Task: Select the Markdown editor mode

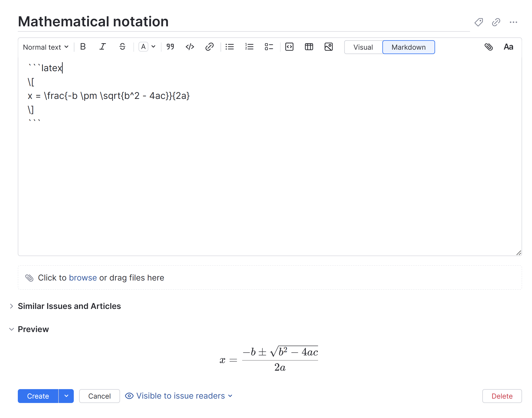Action: pyautogui.click(x=408, y=47)
